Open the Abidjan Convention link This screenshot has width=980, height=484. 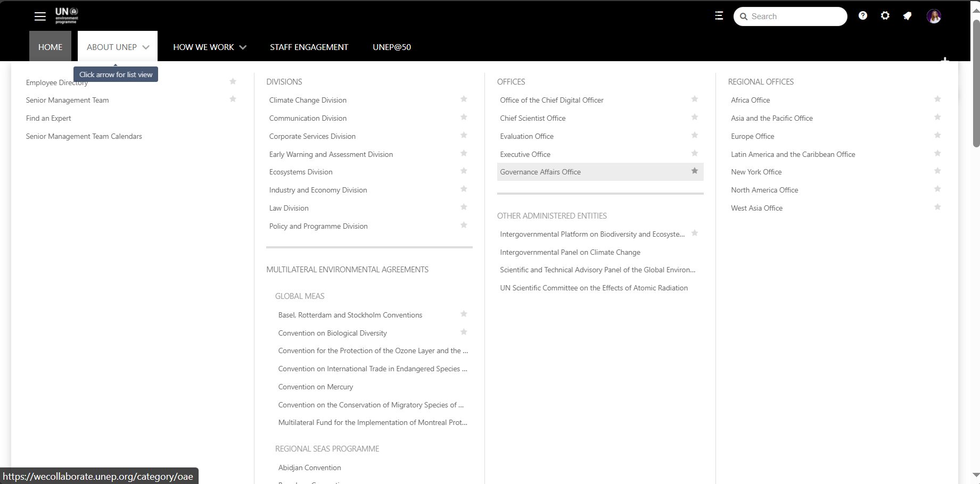309,468
